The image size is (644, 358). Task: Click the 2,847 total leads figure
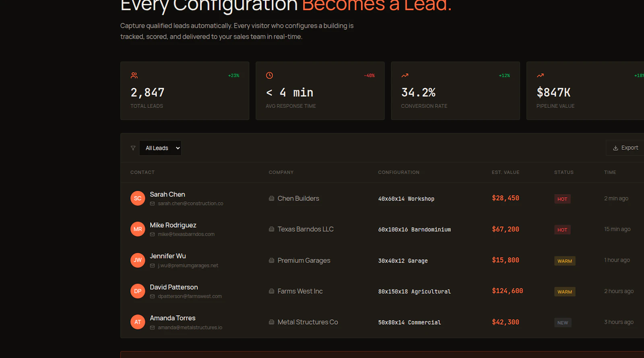pyautogui.click(x=147, y=93)
